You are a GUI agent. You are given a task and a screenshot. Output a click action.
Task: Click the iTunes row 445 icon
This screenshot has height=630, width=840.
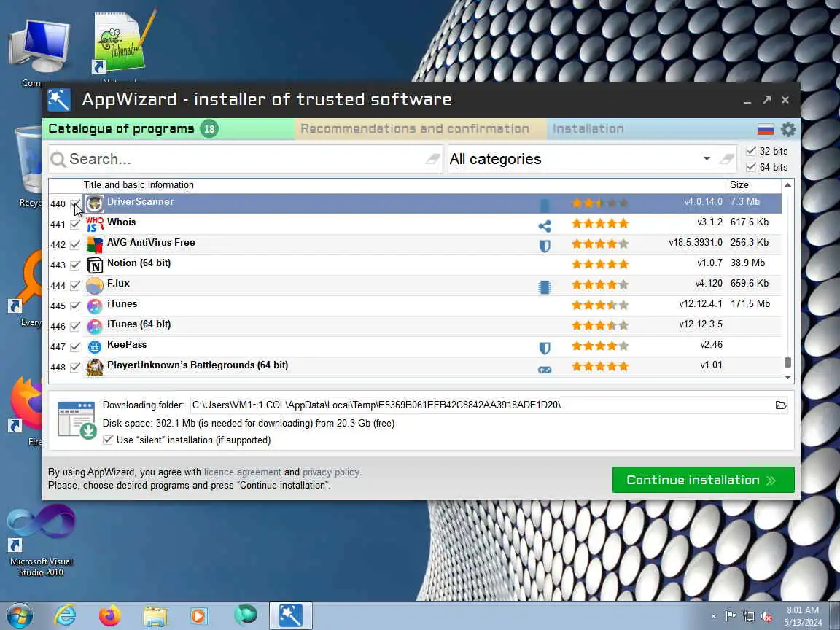(95, 306)
